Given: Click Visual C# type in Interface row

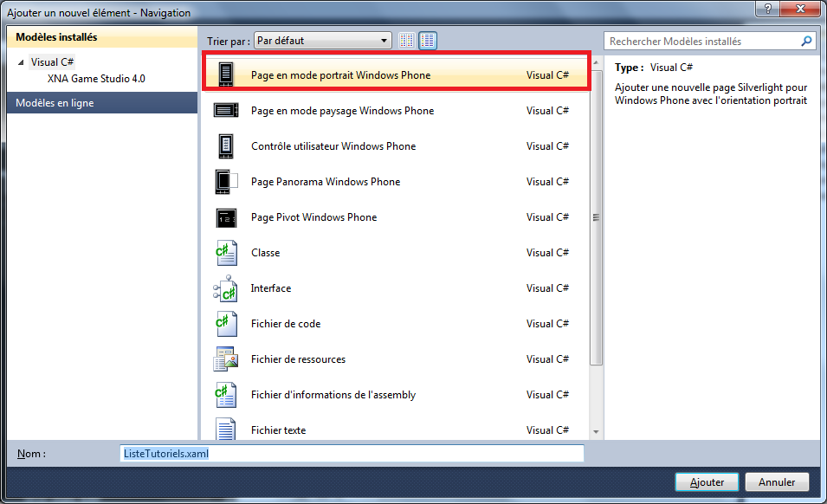Looking at the screenshot, I should click(547, 288).
